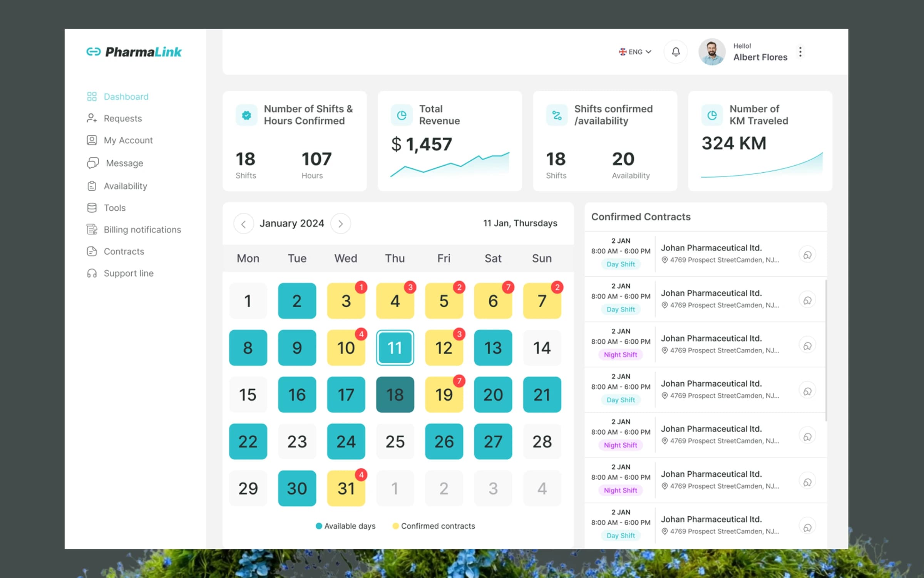Click the Number of KM Traveled icon
The image size is (924, 578).
click(x=712, y=115)
